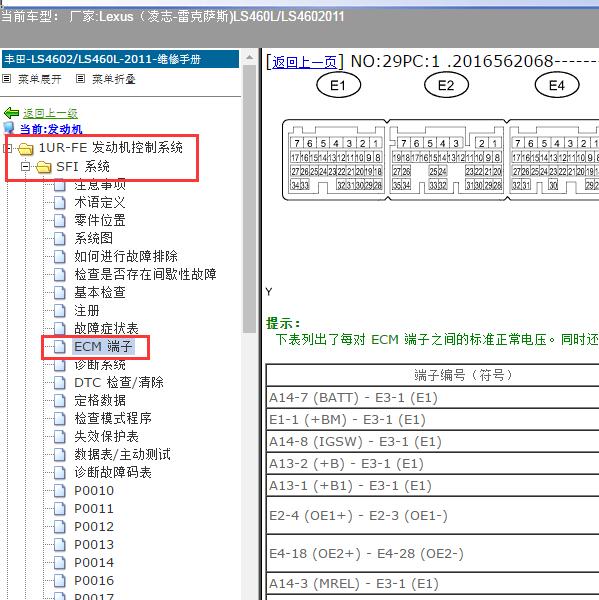Select the ECM 端子 entry
This screenshot has height=600, width=599.
(x=103, y=347)
